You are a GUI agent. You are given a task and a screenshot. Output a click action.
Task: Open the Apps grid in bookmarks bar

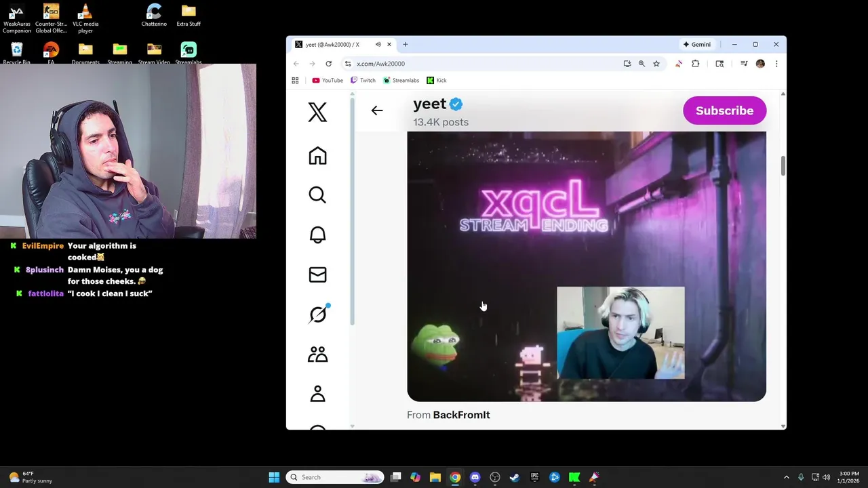point(295,80)
